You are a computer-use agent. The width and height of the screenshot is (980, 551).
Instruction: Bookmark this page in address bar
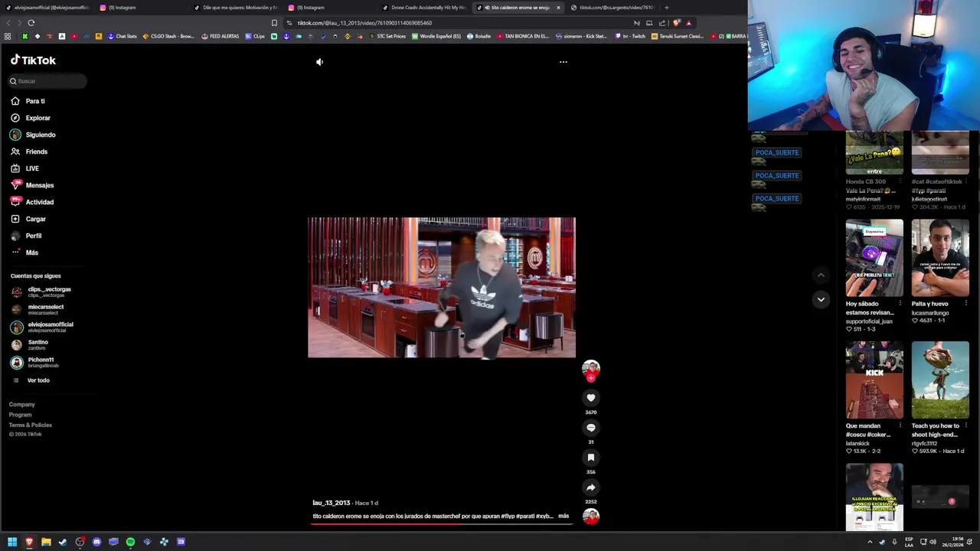pyautogui.click(x=274, y=23)
